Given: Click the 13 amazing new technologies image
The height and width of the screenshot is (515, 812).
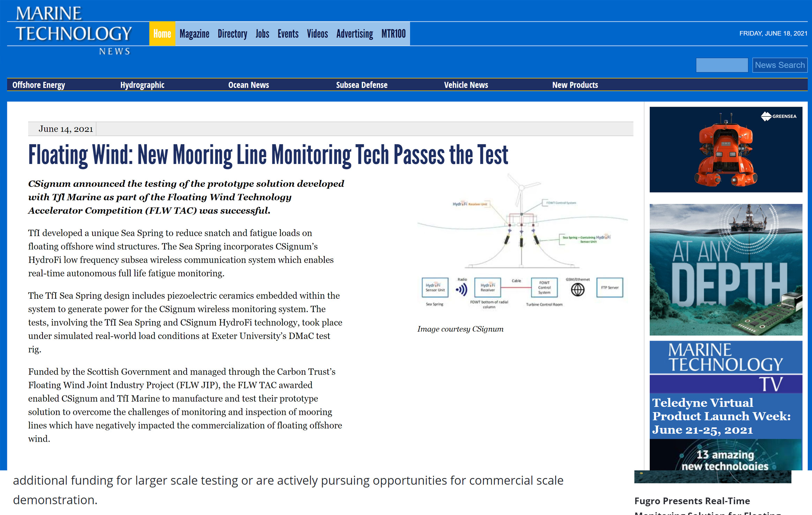Looking at the screenshot, I should coord(726,455).
